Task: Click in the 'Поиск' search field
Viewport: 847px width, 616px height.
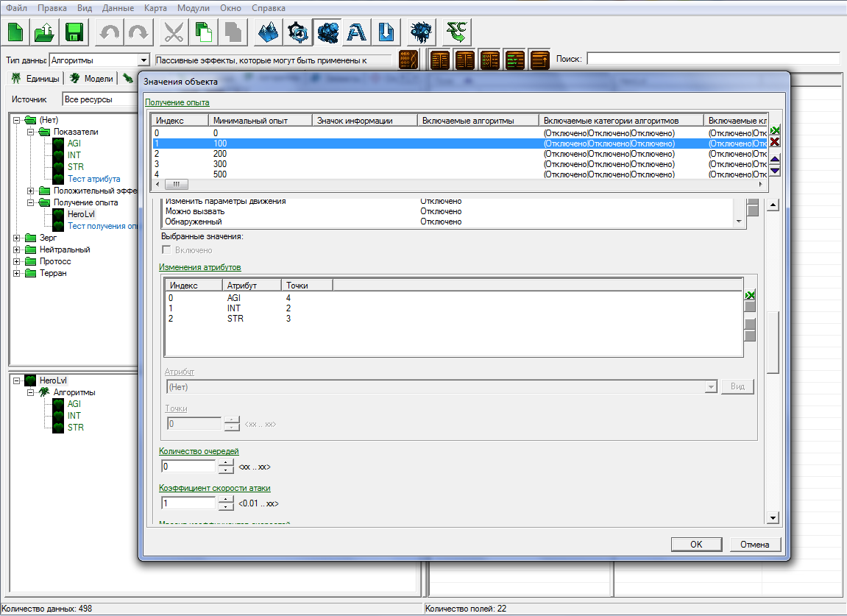Action: pyautogui.click(x=712, y=59)
